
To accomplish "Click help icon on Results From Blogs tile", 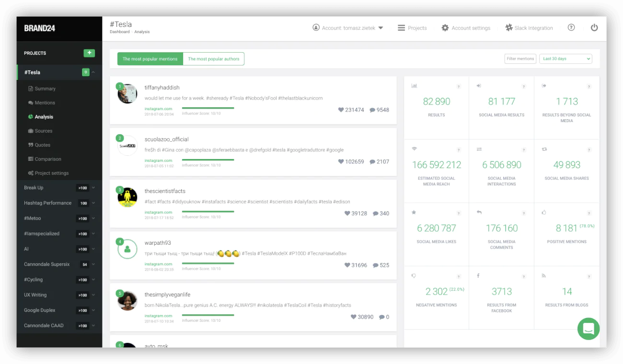I will 589,277.
